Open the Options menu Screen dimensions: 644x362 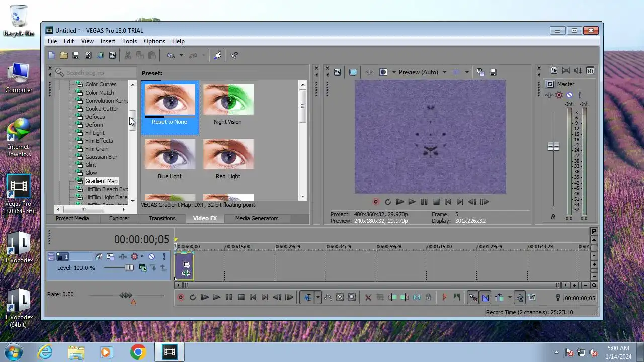pos(154,41)
